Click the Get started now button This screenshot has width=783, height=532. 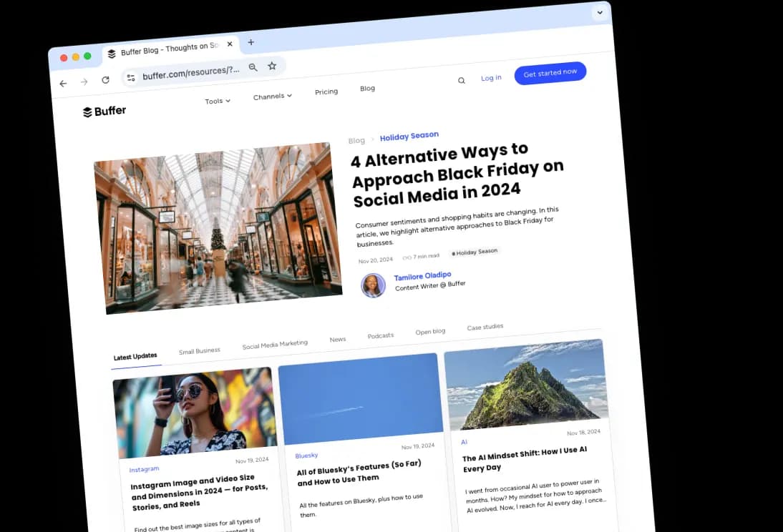coord(550,73)
